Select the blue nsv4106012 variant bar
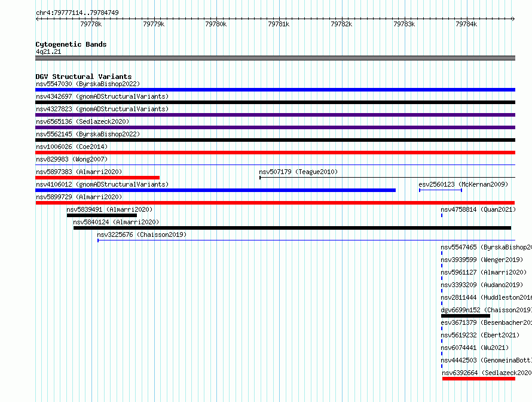The width and height of the screenshot is (532, 402). coord(215,190)
